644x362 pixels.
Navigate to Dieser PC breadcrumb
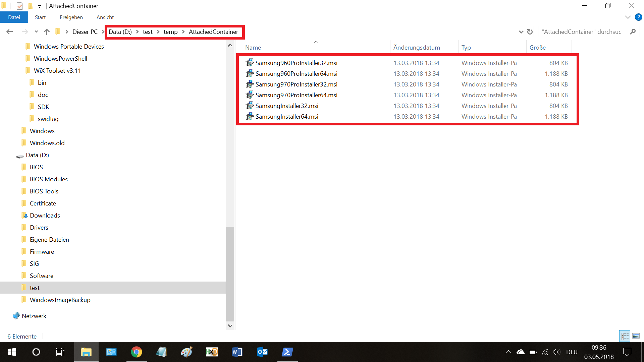pyautogui.click(x=85, y=32)
